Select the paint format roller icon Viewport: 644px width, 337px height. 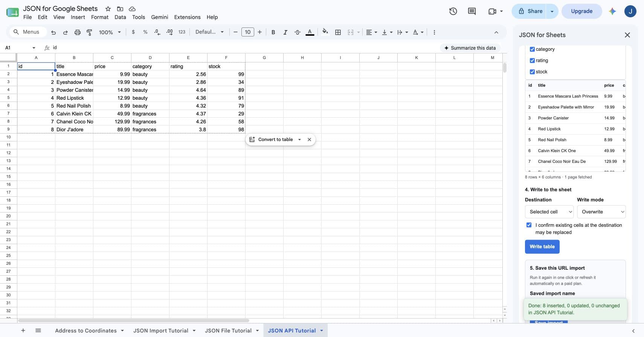coord(89,32)
